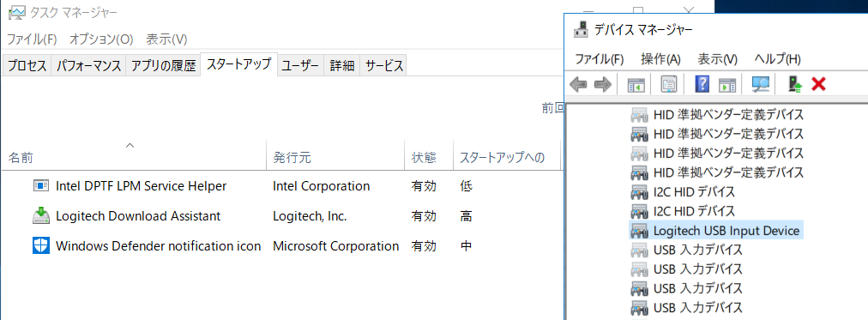This screenshot has height=320, width=868.
Task: Click startup impact 低 for Intel DPTF
Action: point(466,186)
